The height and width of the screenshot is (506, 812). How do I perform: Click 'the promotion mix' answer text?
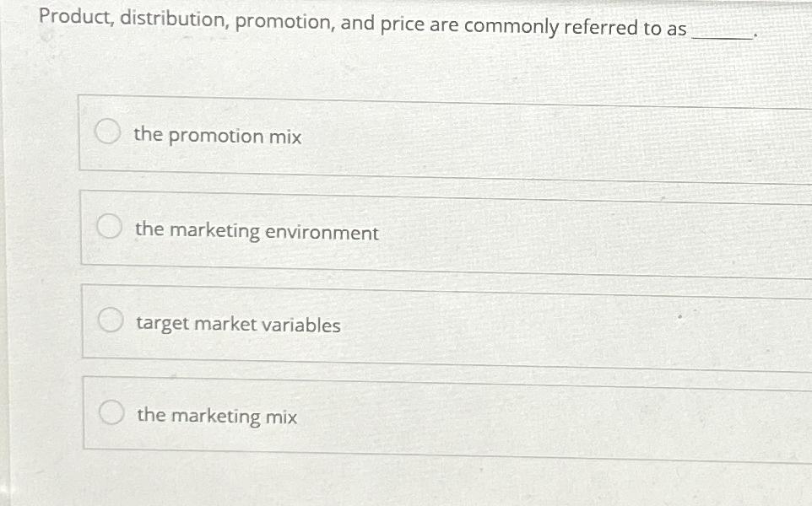point(217,136)
